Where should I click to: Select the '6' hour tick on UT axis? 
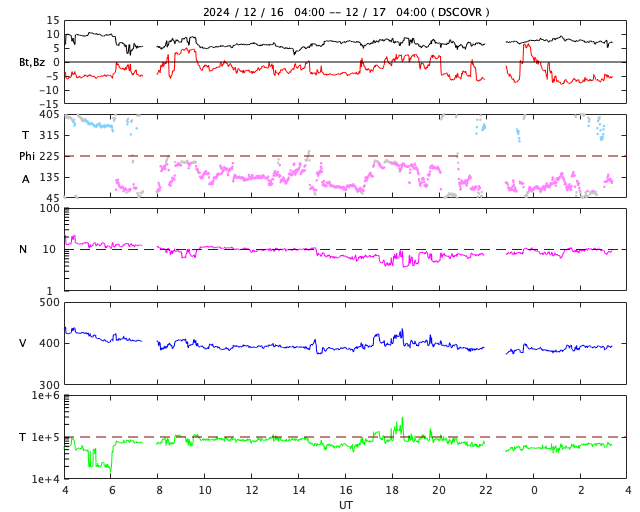click(112, 490)
